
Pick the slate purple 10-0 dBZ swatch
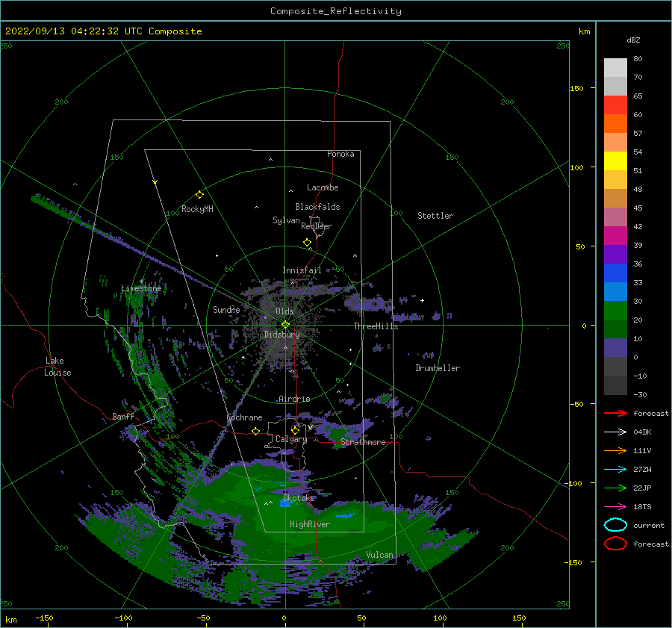(x=615, y=348)
